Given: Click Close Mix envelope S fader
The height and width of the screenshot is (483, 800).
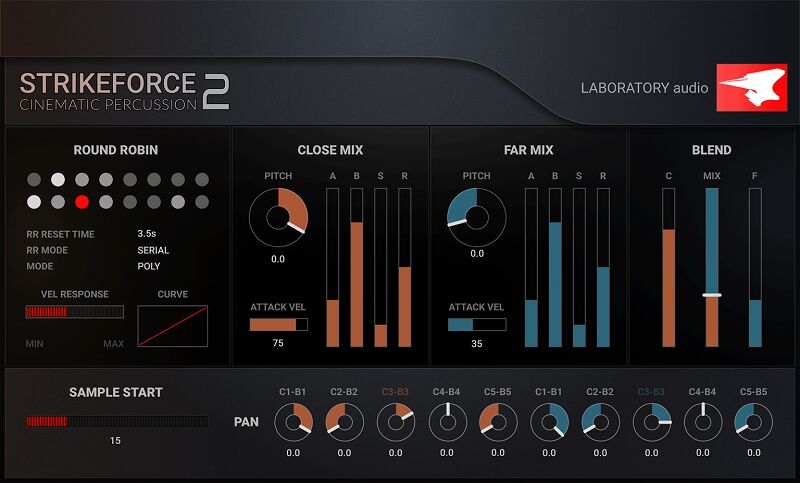Looking at the screenshot, I should [x=381, y=268].
